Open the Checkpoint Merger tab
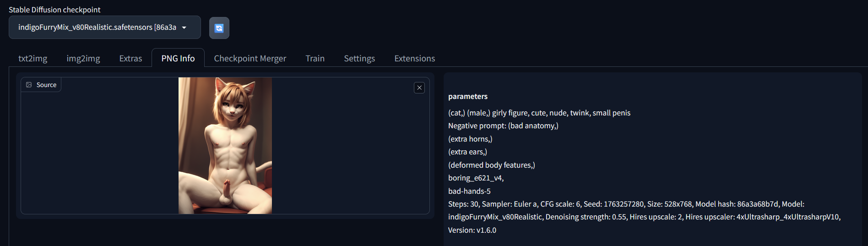868x246 pixels. [x=250, y=58]
